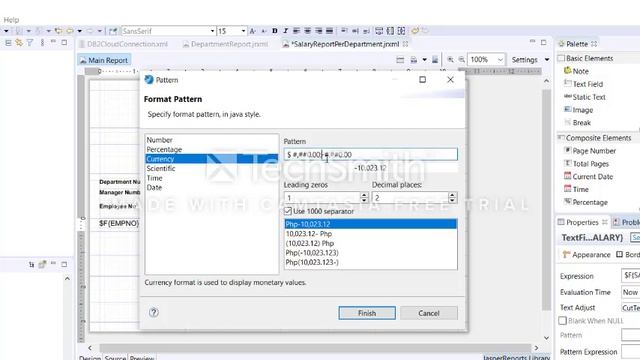The height and width of the screenshot is (360, 640).
Task: Open the Settings dropdown arrow
Action: [547, 60]
